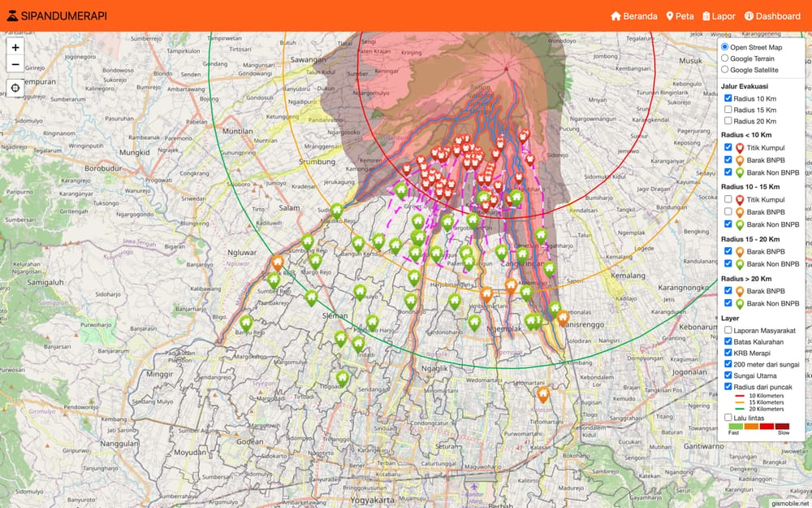Open green marker above Girikerto label
The width and height of the screenshot is (812, 508).
[x=401, y=190]
